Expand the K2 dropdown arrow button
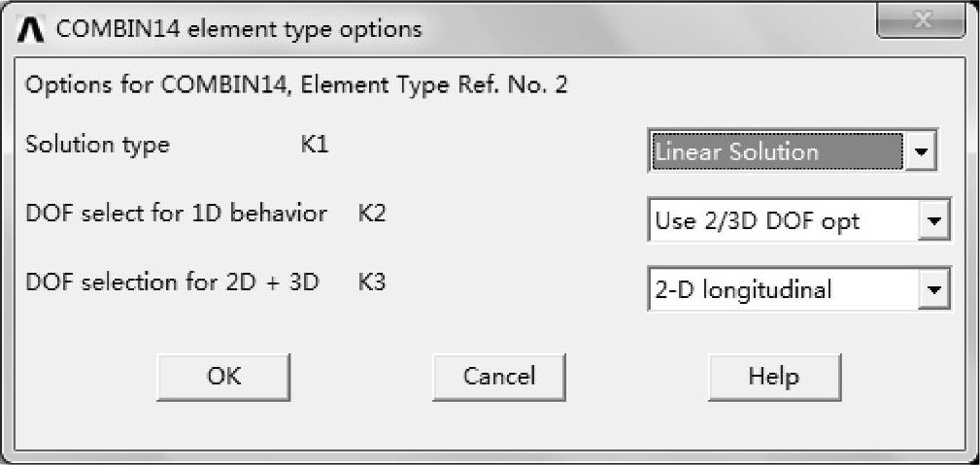Screen dimensions: 980x465 (934, 221)
